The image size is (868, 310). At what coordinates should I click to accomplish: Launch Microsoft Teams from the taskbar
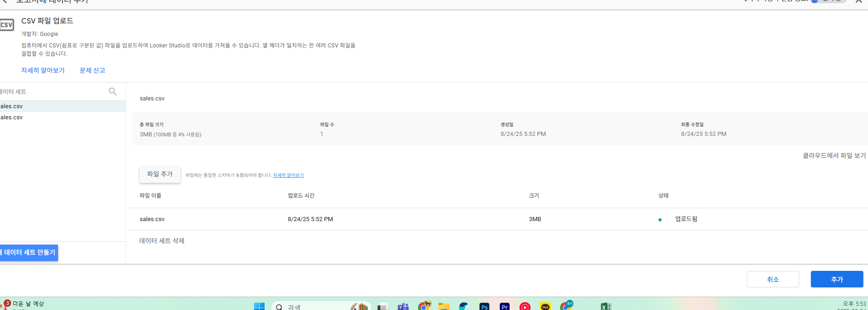403,306
